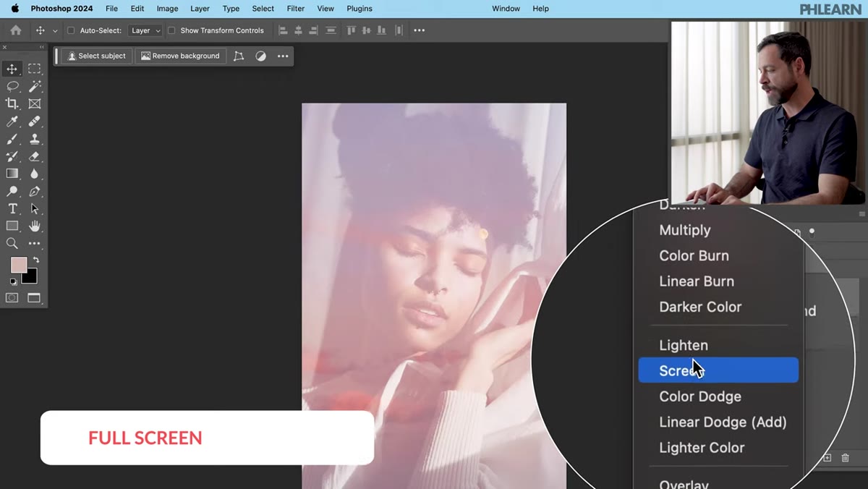Click the transform icon in contextual task bar
This screenshot has width=868, height=489.
[239, 56]
